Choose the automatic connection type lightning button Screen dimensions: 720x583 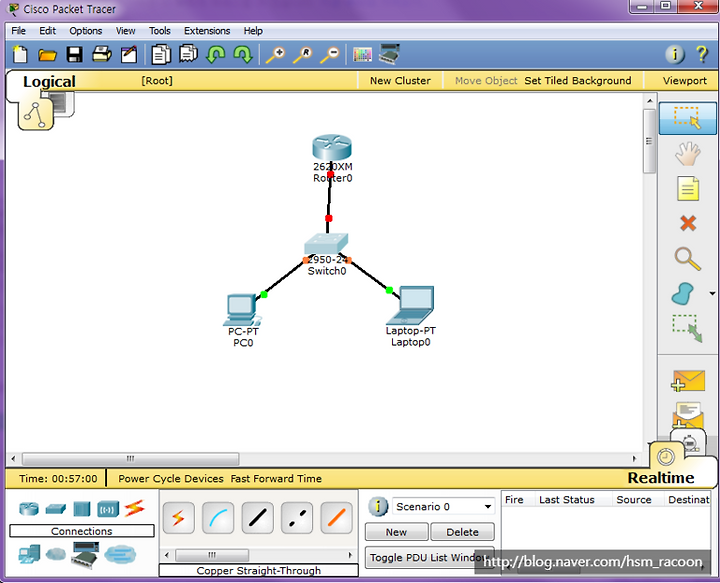click(x=179, y=518)
